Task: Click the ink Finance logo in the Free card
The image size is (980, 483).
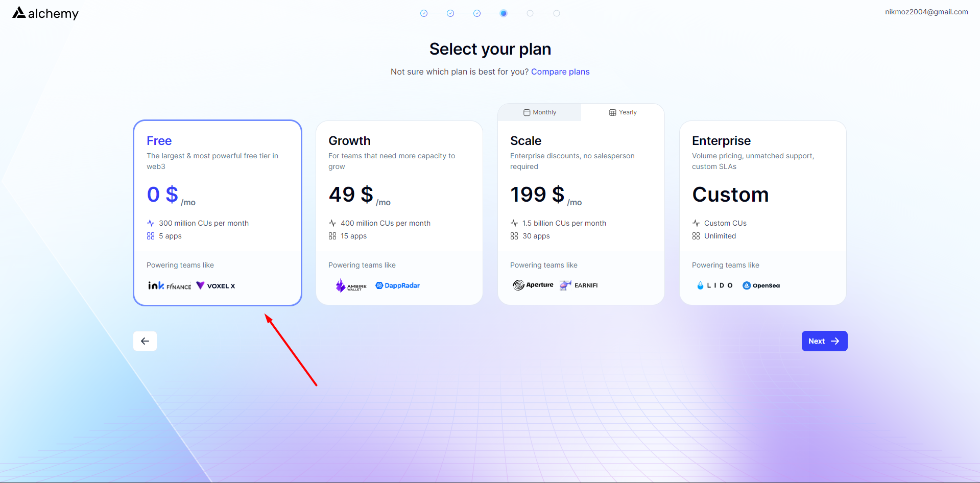Action: [x=170, y=285]
